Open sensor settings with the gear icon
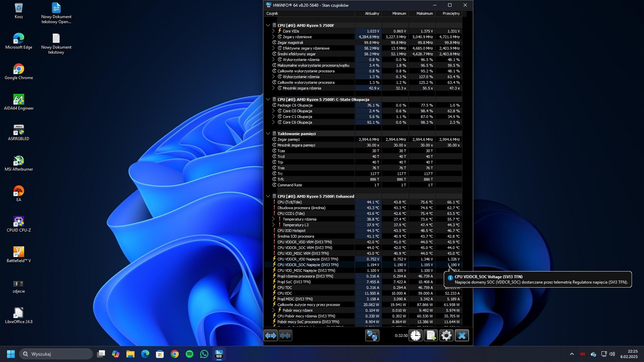Screen dimensions: 644x362 pos(446,336)
